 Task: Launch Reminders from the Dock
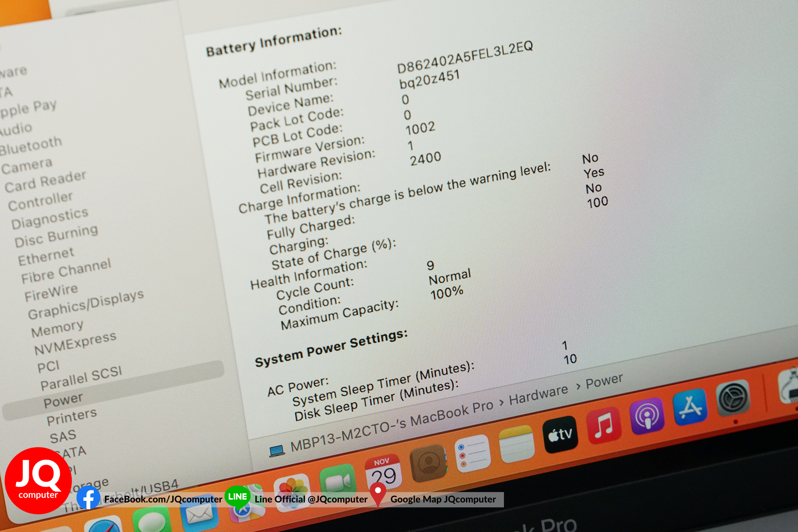(x=472, y=453)
